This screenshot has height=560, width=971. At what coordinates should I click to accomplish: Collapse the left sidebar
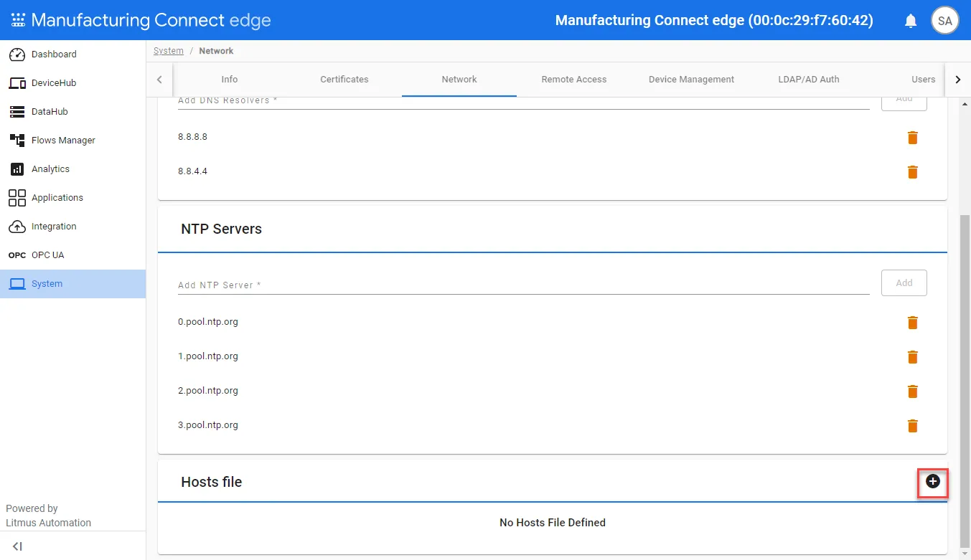tap(18, 546)
